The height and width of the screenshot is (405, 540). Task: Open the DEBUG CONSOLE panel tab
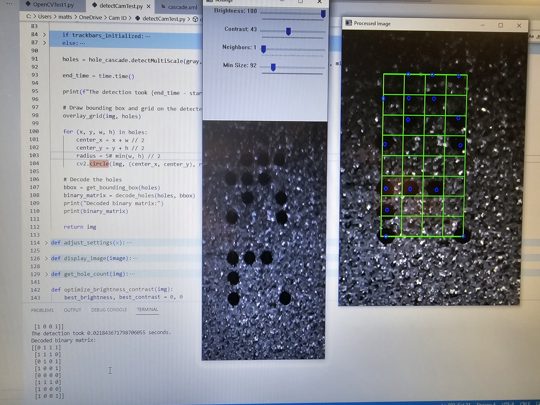pyautogui.click(x=108, y=310)
